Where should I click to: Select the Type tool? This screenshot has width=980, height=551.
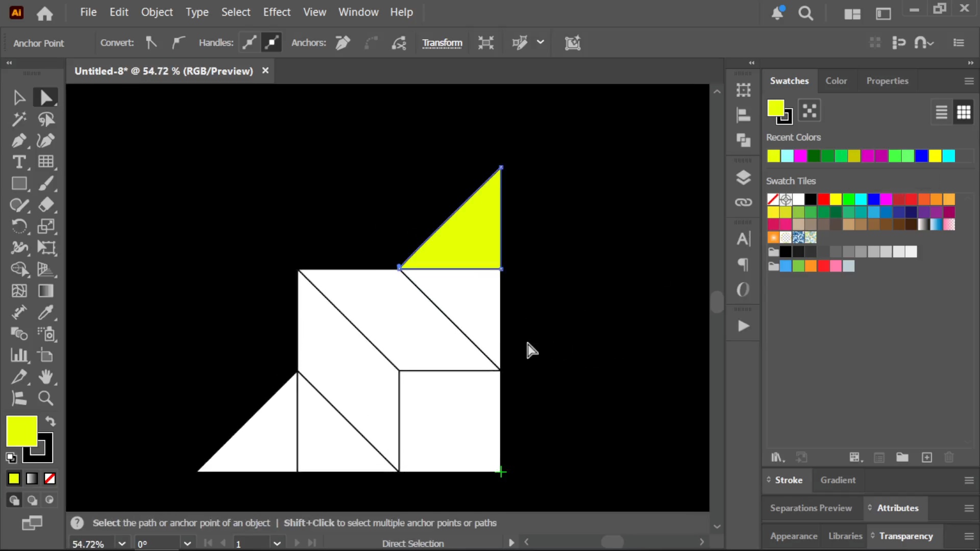pos(19,162)
